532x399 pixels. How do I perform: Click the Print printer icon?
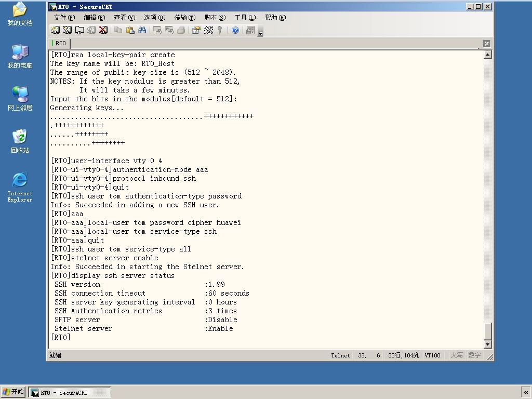tap(181, 30)
